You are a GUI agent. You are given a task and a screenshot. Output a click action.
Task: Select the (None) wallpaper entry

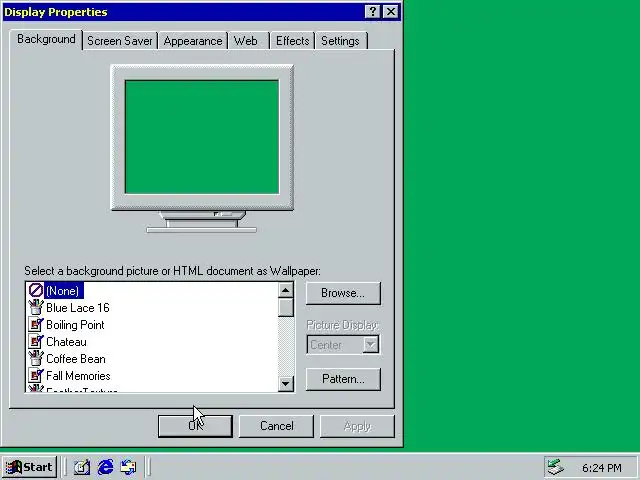[64, 291]
